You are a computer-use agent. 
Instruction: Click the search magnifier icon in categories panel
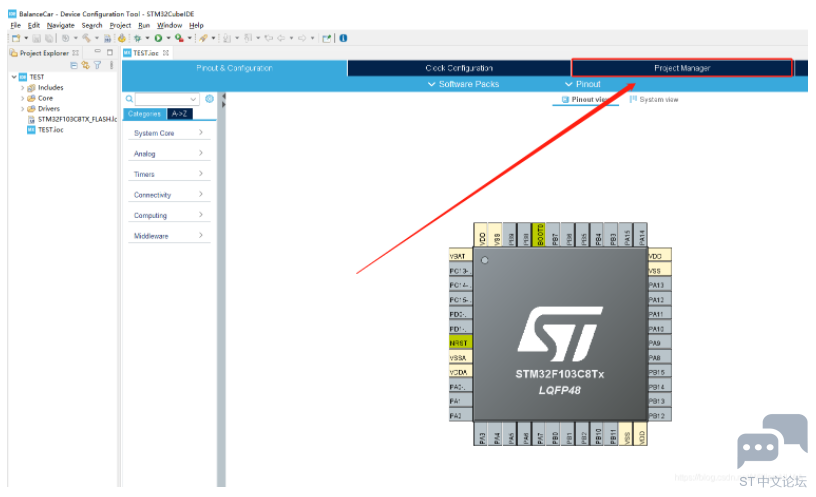[x=129, y=99]
